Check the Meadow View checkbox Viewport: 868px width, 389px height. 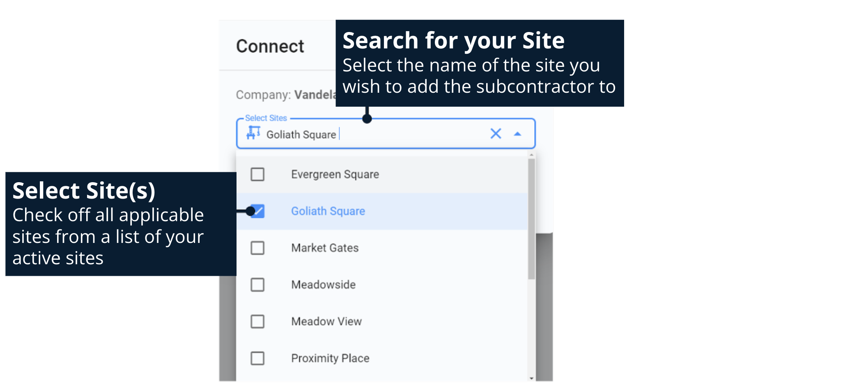(x=257, y=321)
